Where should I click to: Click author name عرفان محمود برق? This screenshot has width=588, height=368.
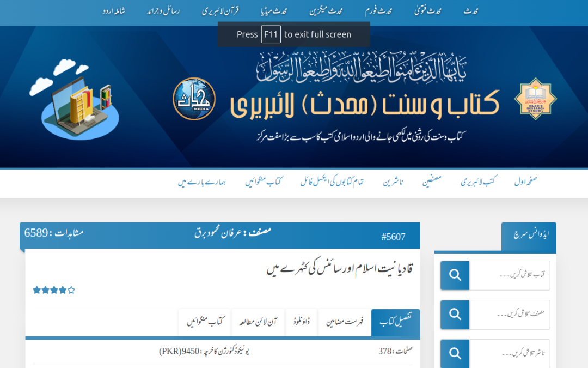pyautogui.click(x=218, y=233)
